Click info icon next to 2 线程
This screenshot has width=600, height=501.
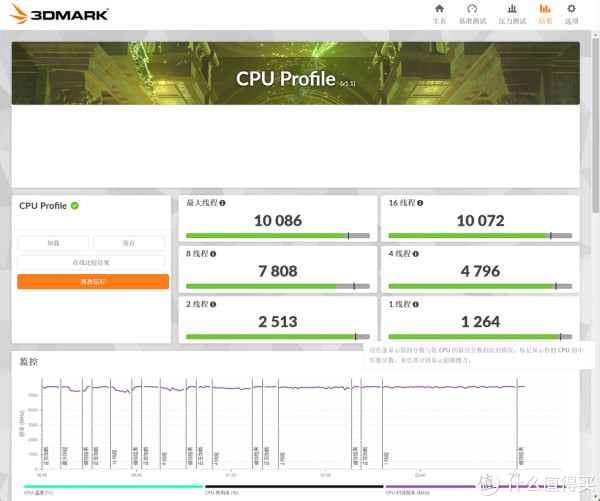click(x=213, y=304)
